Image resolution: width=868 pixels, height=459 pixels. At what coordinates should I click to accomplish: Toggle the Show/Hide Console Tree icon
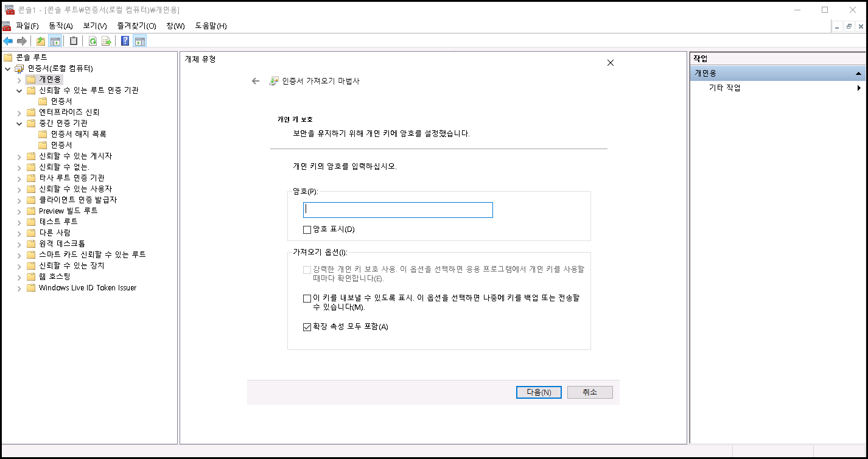point(55,41)
